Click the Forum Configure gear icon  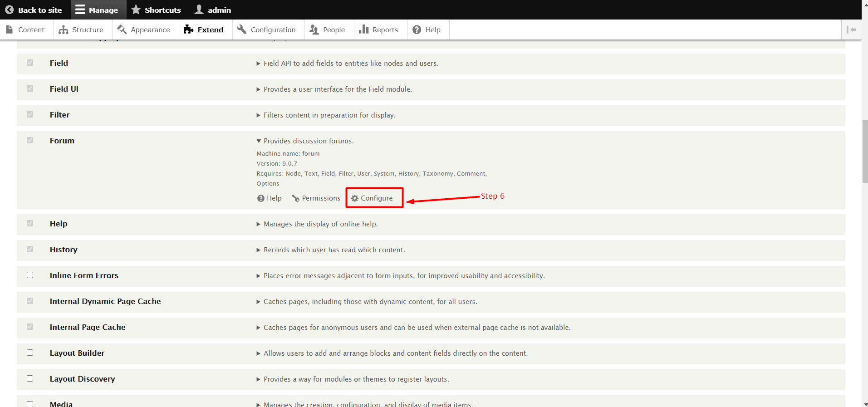pyautogui.click(x=355, y=198)
